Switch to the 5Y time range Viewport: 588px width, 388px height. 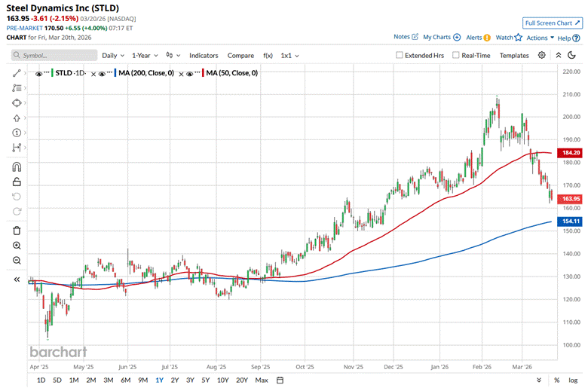tap(205, 380)
